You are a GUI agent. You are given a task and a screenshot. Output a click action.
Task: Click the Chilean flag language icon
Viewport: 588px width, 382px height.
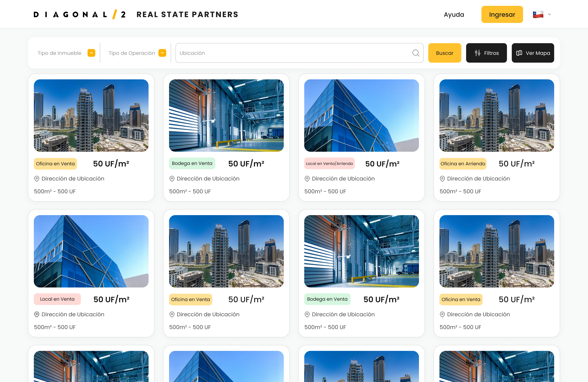click(538, 14)
